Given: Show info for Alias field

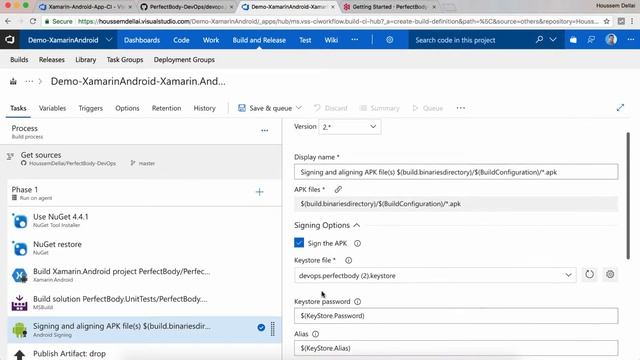Looking at the screenshot, I should point(315,334).
